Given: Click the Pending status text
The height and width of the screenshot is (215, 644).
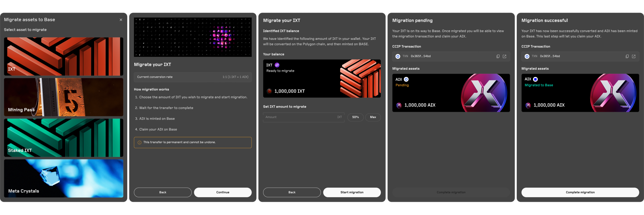Looking at the screenshot, I should pos(402,85).
